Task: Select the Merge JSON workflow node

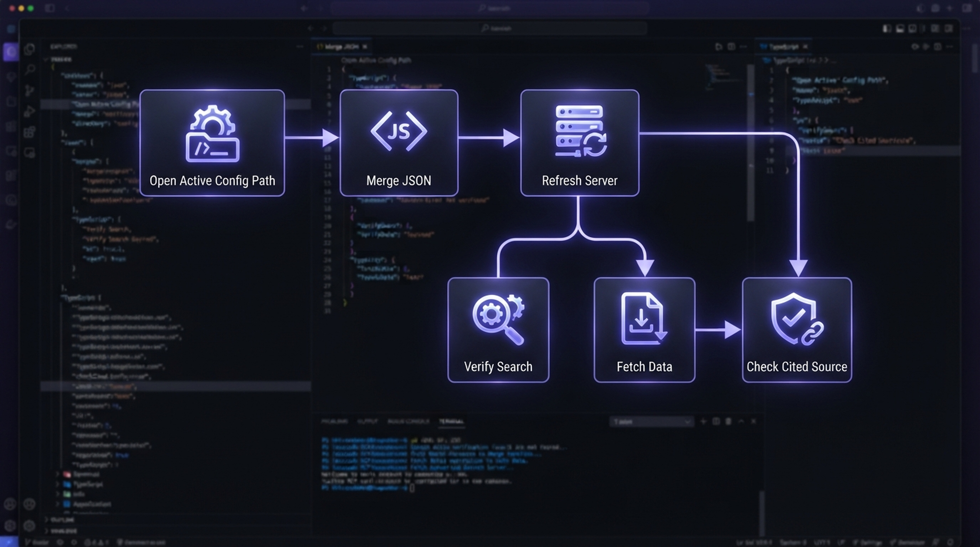Action: 399,143
